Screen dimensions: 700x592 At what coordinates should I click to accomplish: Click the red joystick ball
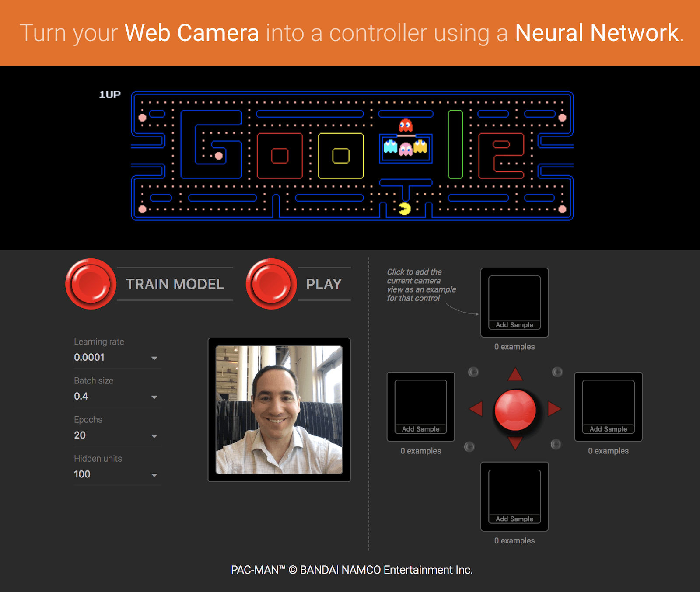tap(515, 410)
